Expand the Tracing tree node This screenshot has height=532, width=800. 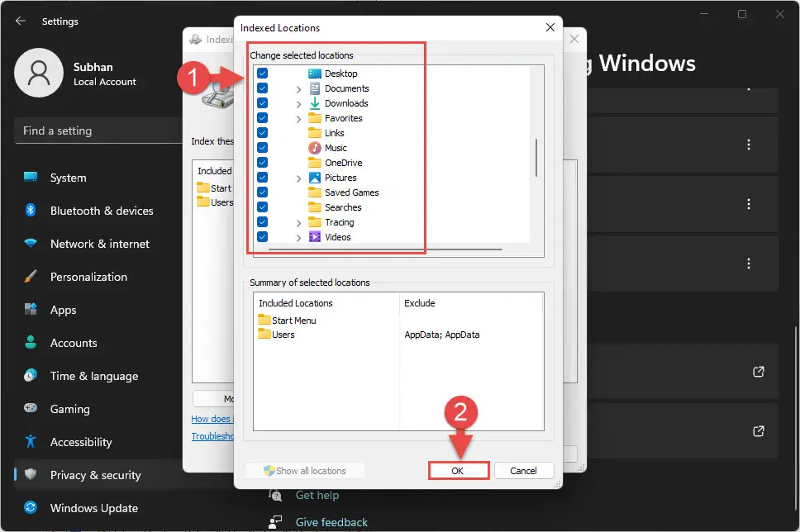[298, 223]
